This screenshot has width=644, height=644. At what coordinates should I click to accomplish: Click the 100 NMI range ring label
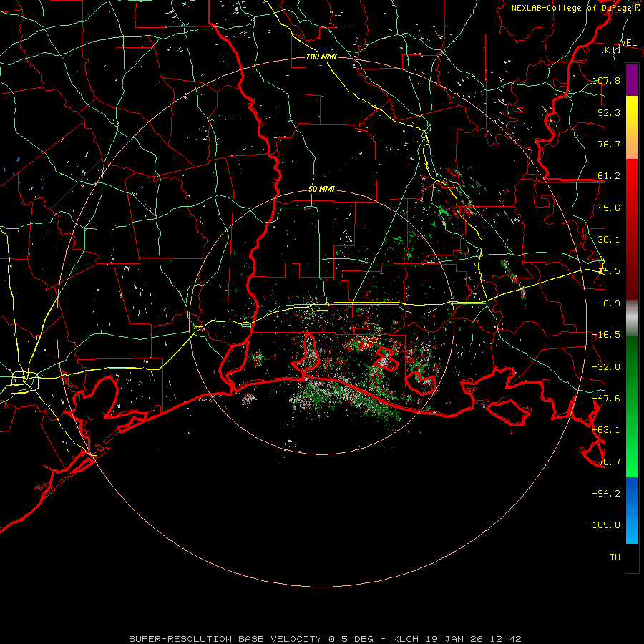pyautogui.click(x=321, y=57)
